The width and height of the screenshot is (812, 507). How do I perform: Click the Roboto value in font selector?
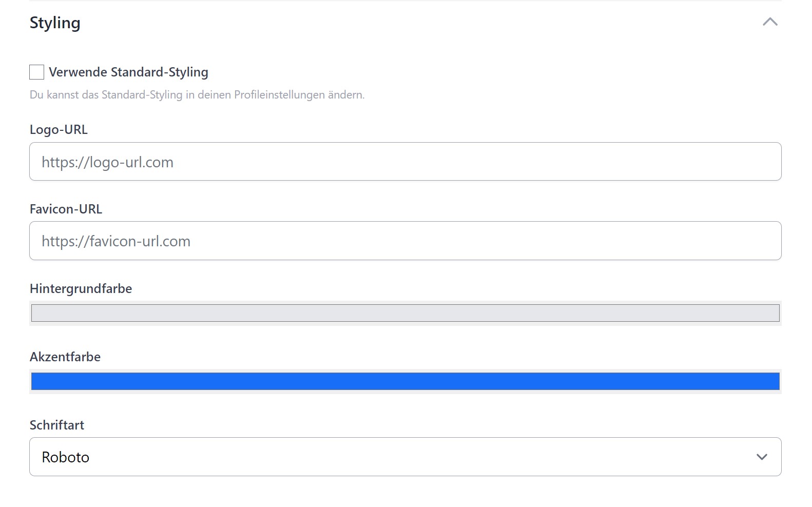coord(66,457)
